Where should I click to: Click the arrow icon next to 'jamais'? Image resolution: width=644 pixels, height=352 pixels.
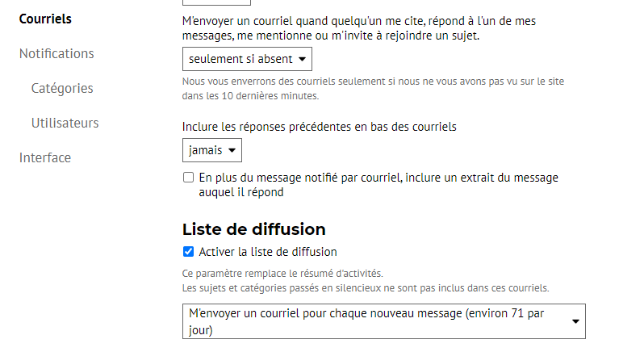click(232, 150)
